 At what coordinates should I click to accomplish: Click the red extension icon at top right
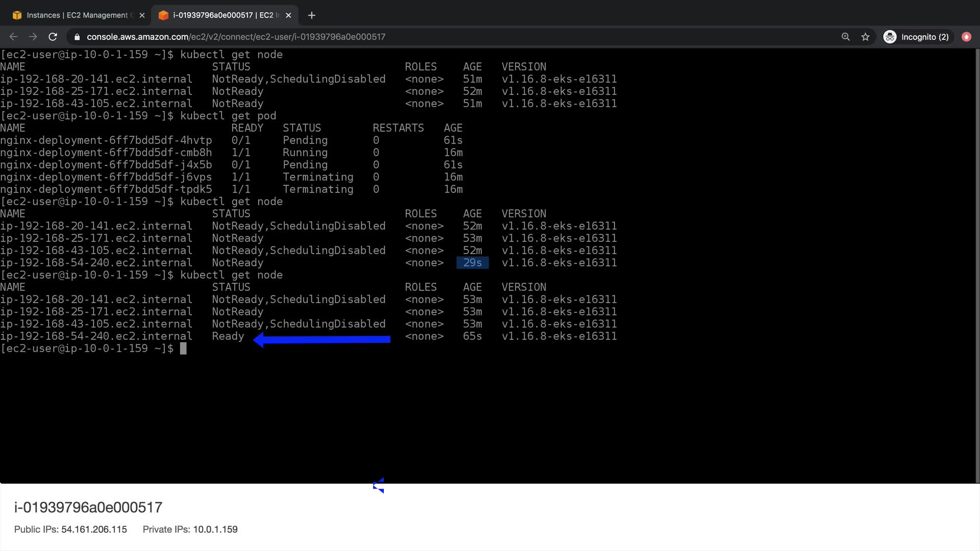pos(966,37)
